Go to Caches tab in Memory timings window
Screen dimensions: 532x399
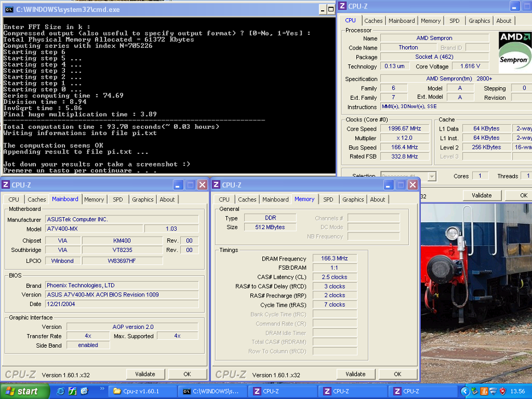[x=247, y=199]
